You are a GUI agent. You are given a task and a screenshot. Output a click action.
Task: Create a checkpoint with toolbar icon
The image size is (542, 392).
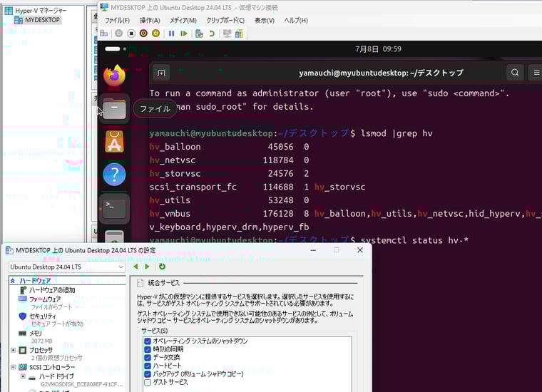(199, 33)
